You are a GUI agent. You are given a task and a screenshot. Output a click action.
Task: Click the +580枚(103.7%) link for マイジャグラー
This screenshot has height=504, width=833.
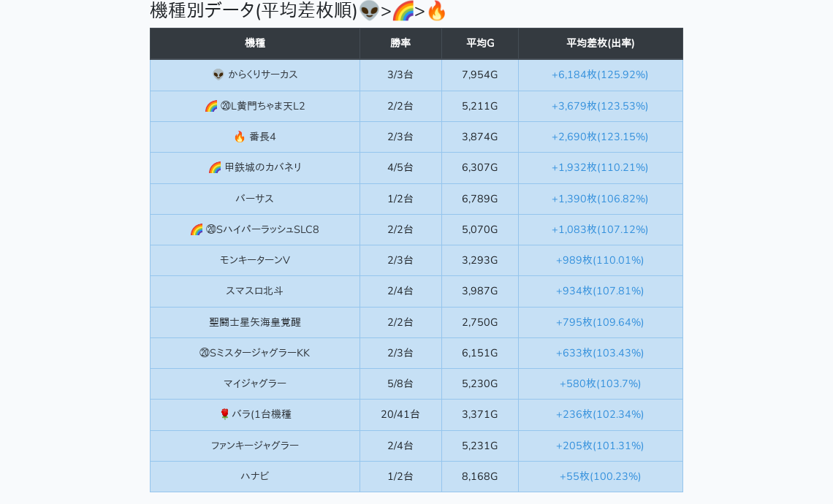(600, 383)
